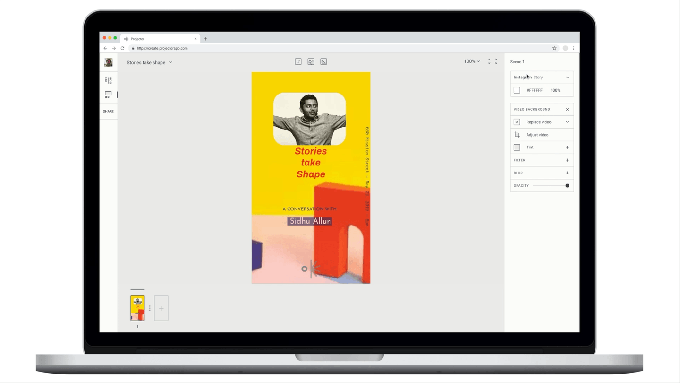
Task: Click the text tool icon above canvas
Action: coord(298,62)
